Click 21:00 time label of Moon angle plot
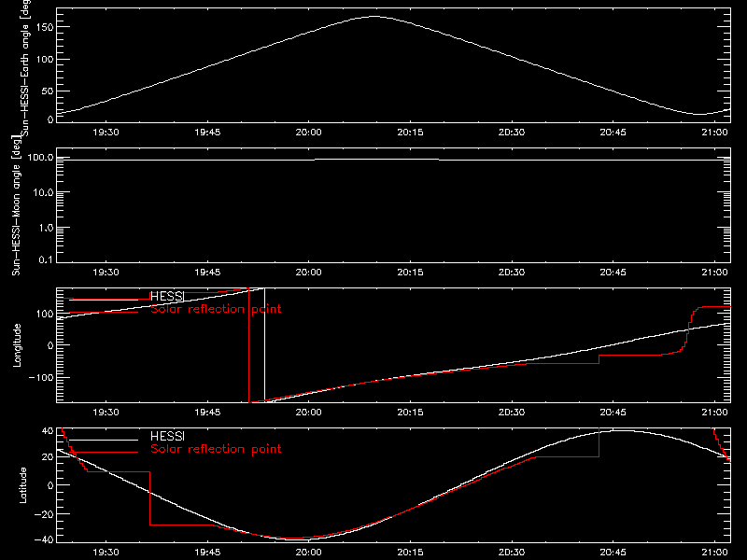The height and width of the screenshot is (560, 747). point(714,272)
